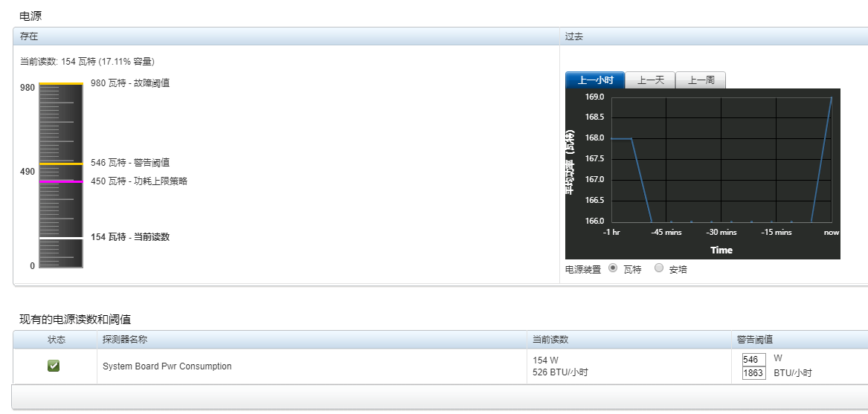Click the magenta 450 瓦特 power cap marker

click(x=61, y=181)
